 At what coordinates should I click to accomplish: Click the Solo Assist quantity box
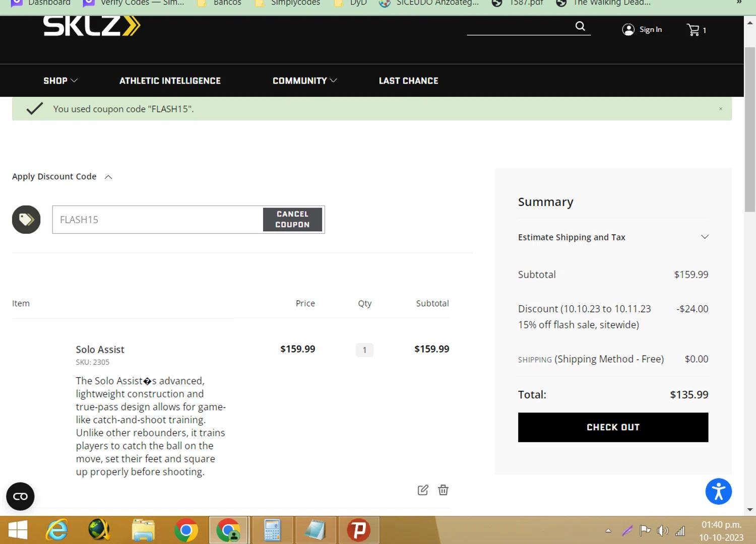point(364,350)
